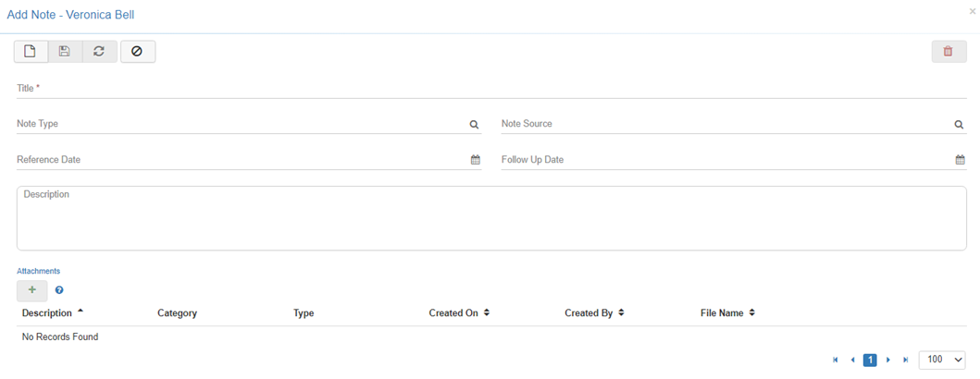Open Note Source lookup search icon

point(959,125)
